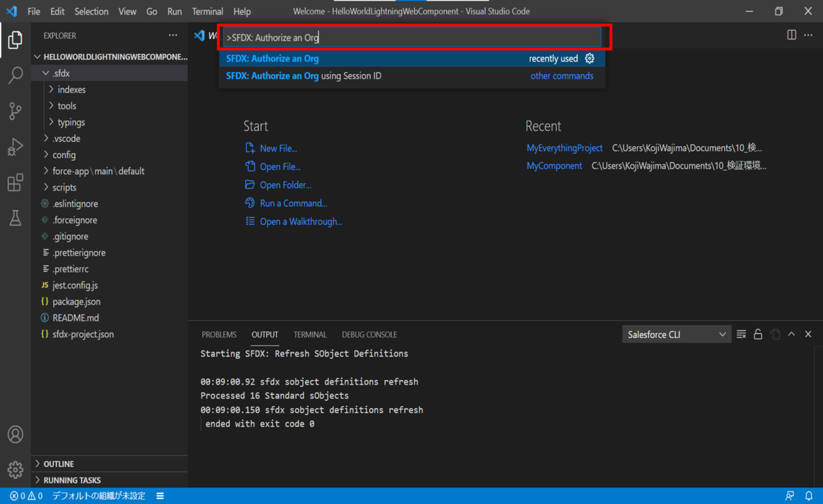Select SFDX: Authorize an Org using Session ID
The height and width of the screenshot is (504, 823).
tap(412, 76)
